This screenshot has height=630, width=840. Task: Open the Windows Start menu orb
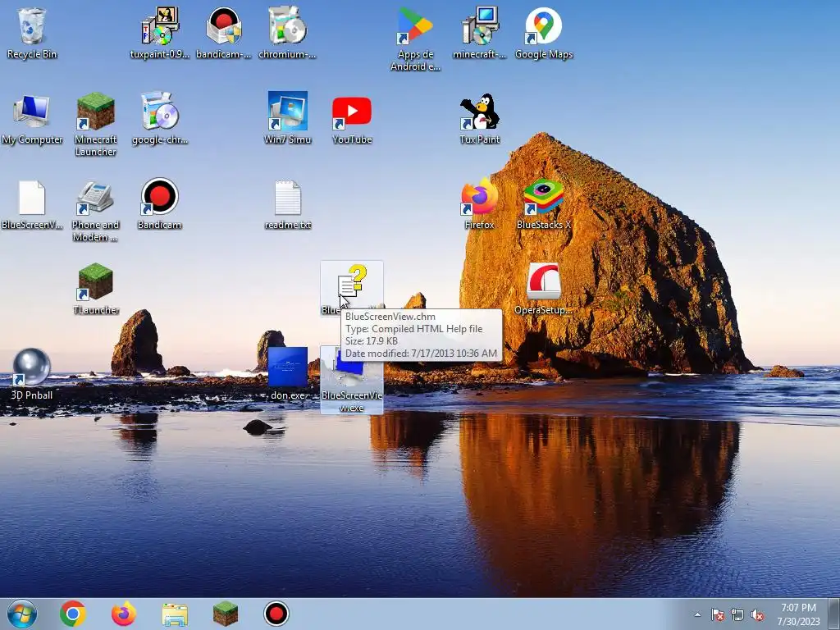tap(22, 614)
